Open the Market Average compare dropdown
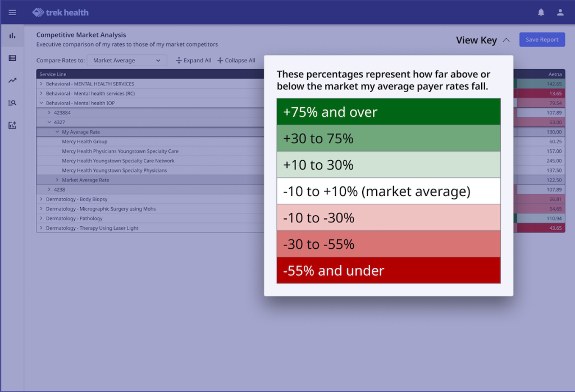 point(126,61)
